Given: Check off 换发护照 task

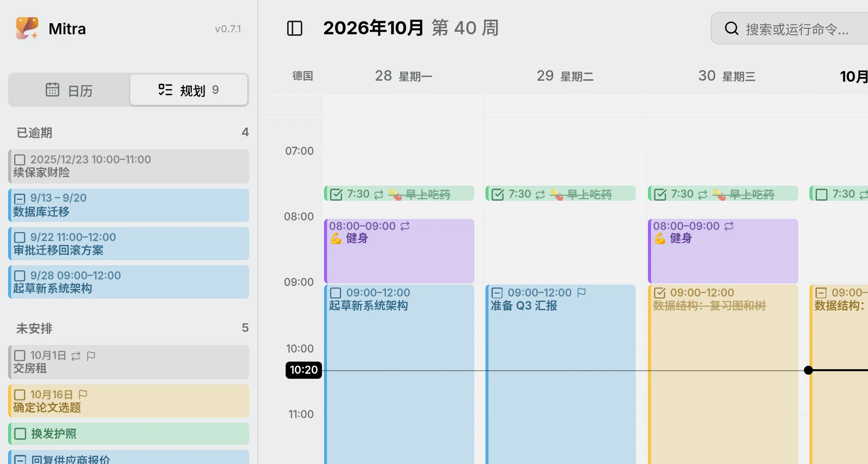Looking at the screenshot, I should 20,434.
